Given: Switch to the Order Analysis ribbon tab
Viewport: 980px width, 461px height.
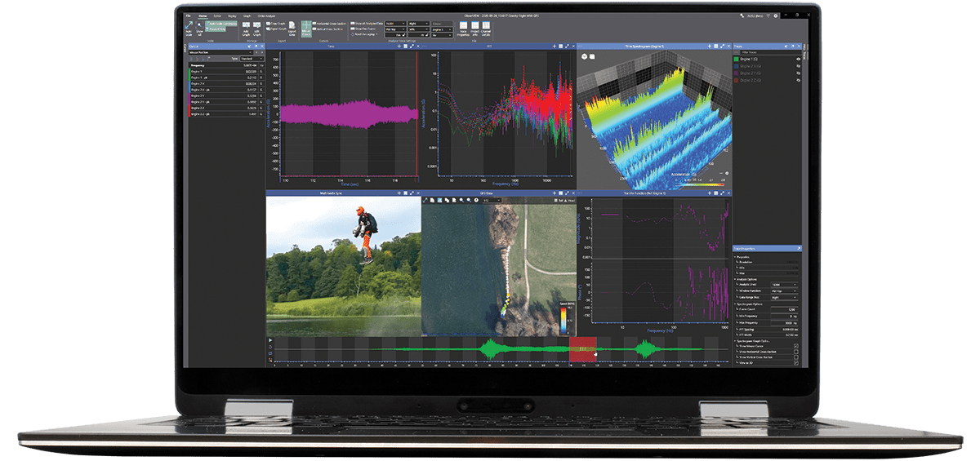Looking at the screenshot, I should 266,16.
